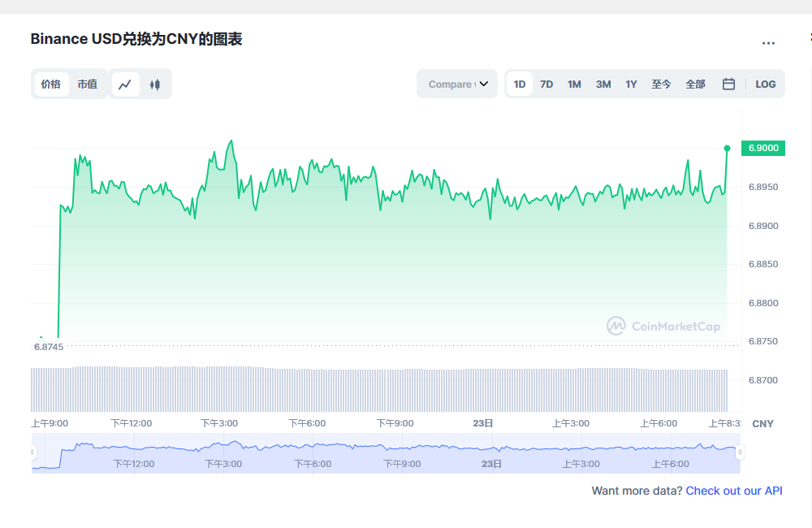Click the 6.8700 y-axis value
812x528 pixels.
(x=763, y=380)
